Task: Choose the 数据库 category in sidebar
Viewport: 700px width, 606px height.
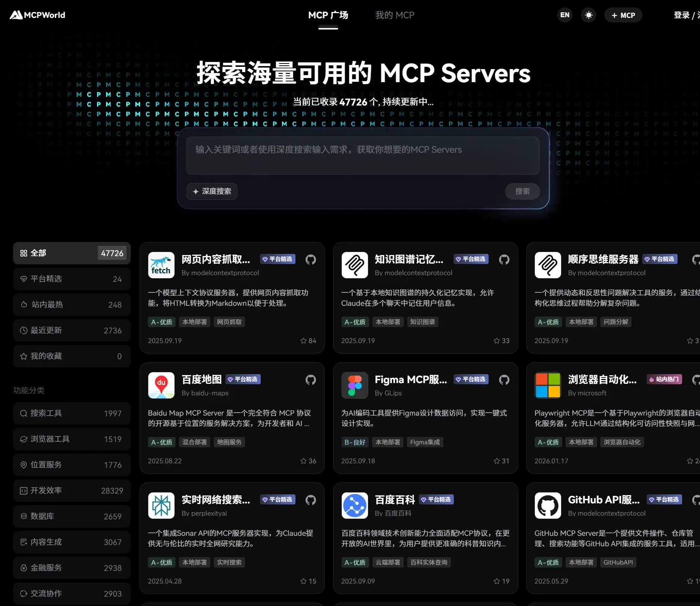Action: click(x=72, y=516)
